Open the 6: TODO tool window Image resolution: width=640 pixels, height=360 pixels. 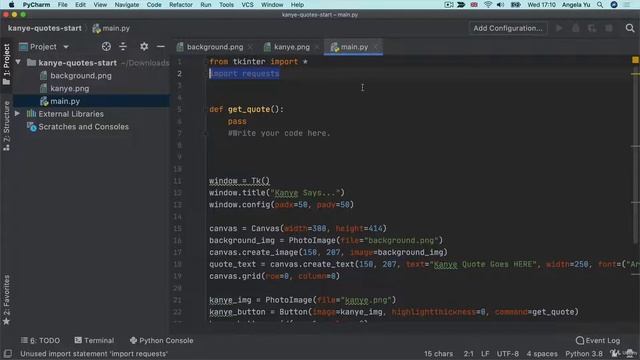pyautogui.click(x=40, y=340)
